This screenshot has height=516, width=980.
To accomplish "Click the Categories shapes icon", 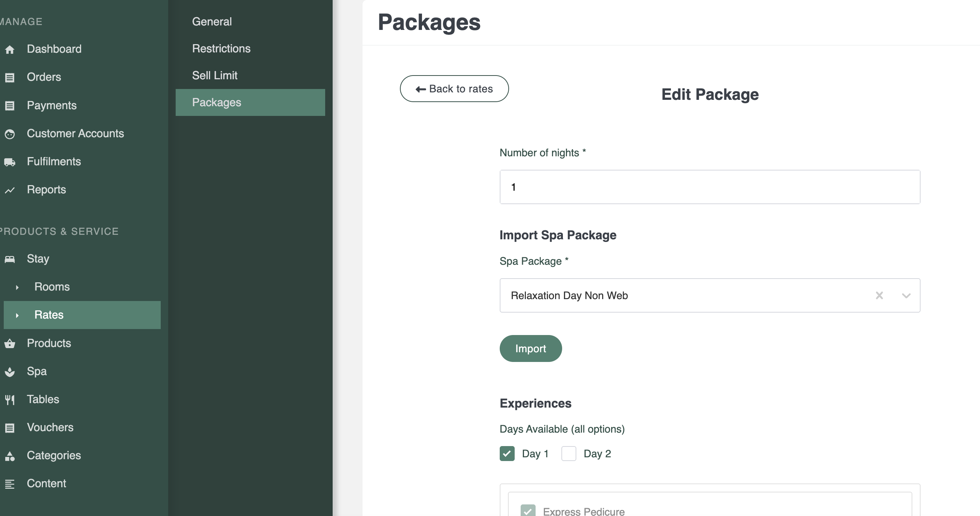I will click(x=10, y=456).
